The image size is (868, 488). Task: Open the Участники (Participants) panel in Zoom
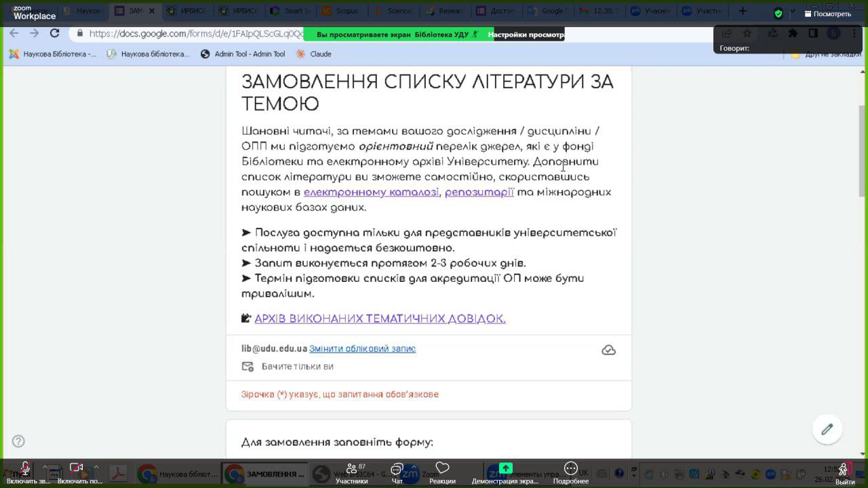[353, 470]
